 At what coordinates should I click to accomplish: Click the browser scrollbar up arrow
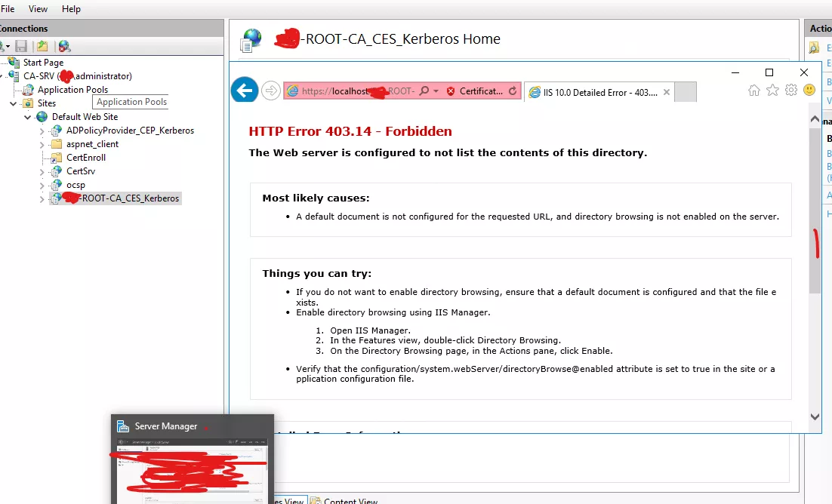815,120
